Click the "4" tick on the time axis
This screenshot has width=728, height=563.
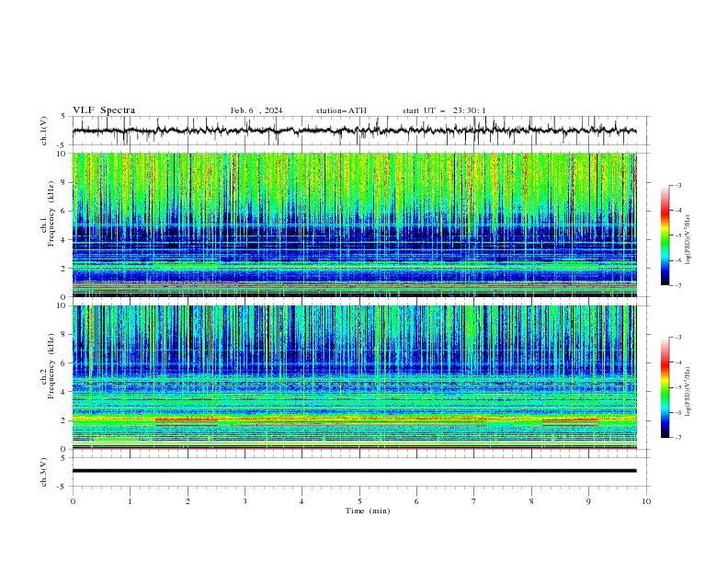tap(301, 501)
